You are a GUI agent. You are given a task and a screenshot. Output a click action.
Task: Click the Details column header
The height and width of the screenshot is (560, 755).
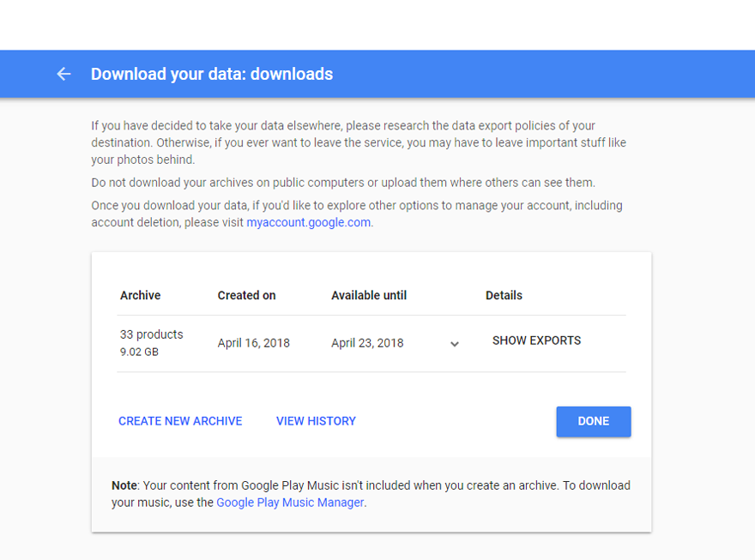pos(504,295)
